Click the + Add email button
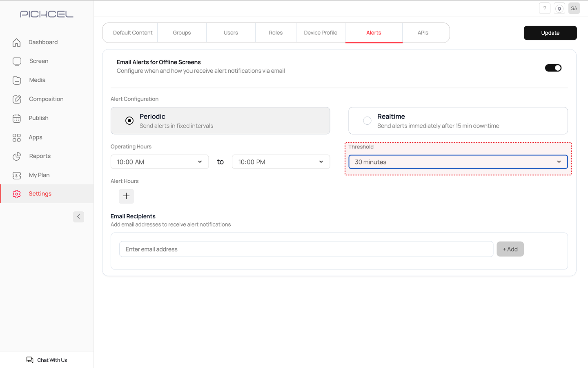 [510, 249]
